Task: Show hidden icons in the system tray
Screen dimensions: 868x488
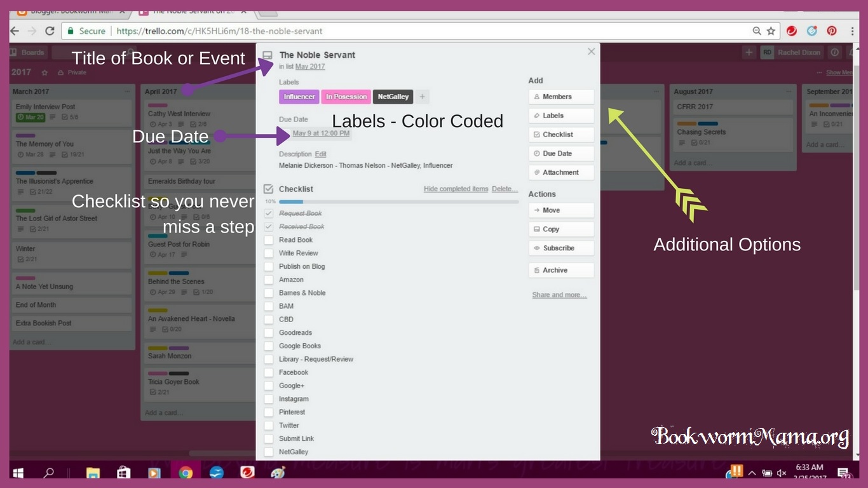Action: 752,473
